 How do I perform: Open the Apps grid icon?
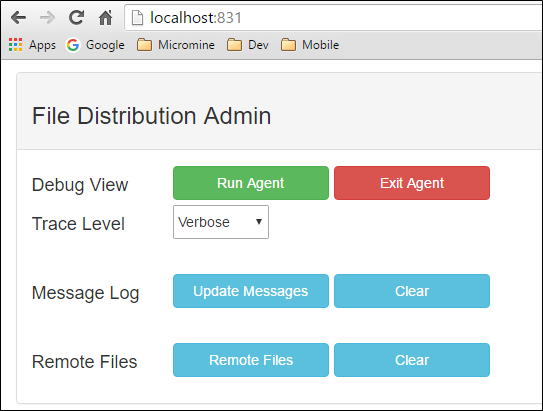click(15, 45)
